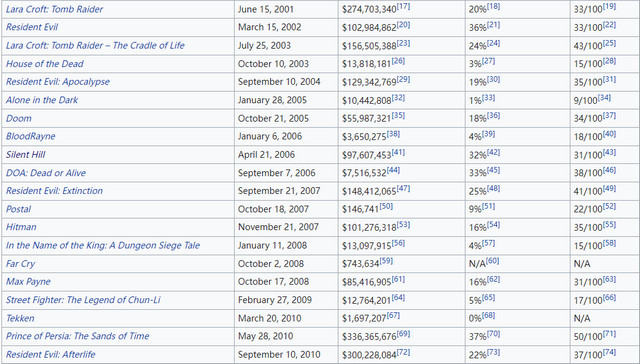
Task: Open Resident Evil: Apocalypse link
Action: click(x=58, y=82)
